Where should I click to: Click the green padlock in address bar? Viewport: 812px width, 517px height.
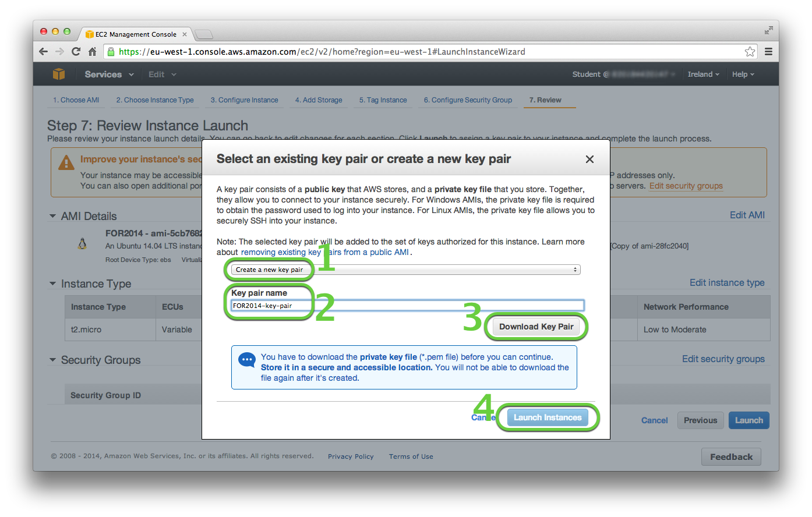tap(111, 52)
